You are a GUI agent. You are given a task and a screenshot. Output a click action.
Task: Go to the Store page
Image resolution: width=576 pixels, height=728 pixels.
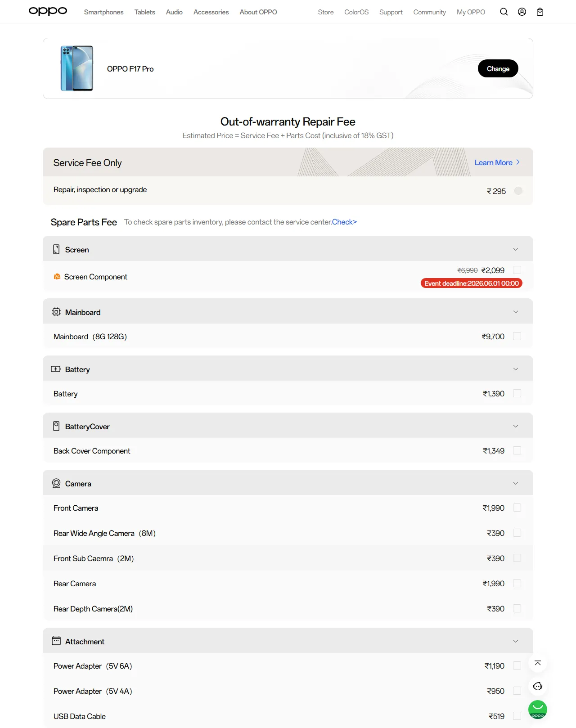point(326,12)
